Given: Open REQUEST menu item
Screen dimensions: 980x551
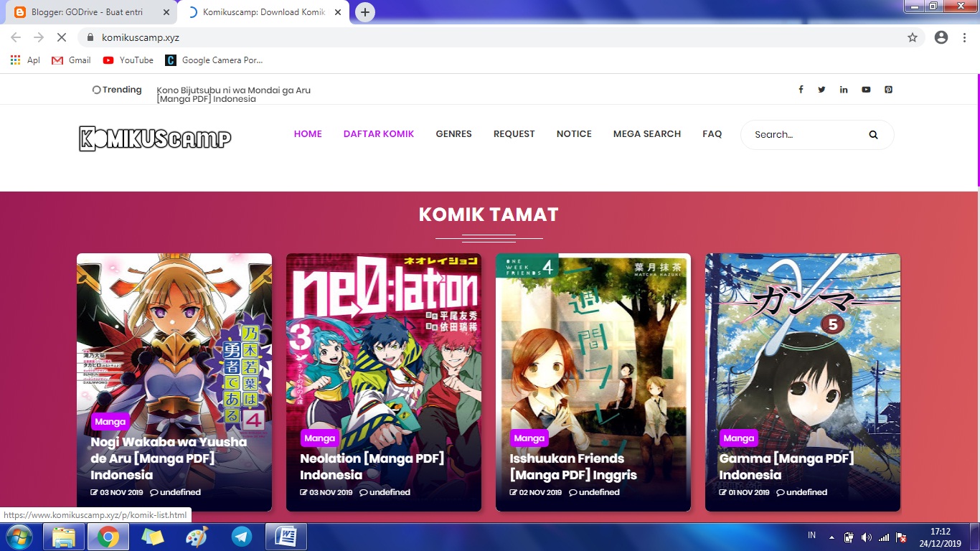Looking at the screenshot, I should click(x=514, y=134).
